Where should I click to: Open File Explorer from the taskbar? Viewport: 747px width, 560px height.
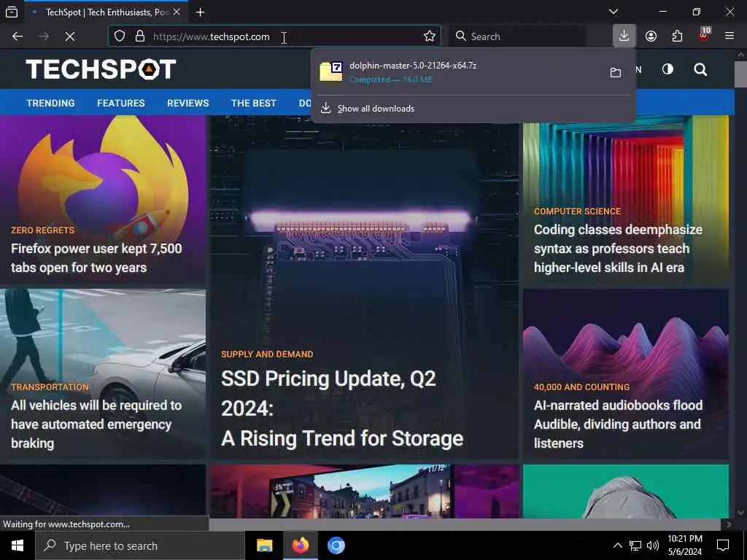264,545
